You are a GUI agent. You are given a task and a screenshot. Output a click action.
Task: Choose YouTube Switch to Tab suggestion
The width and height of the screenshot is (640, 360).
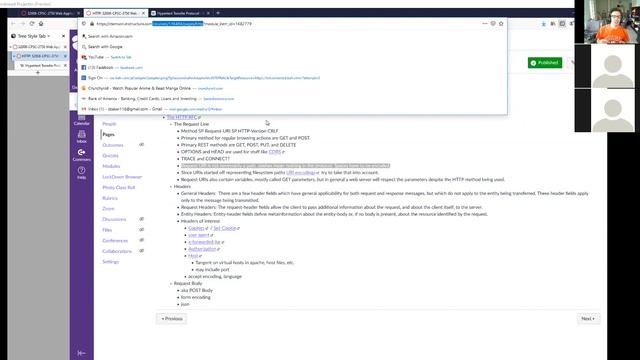[292, 57]
